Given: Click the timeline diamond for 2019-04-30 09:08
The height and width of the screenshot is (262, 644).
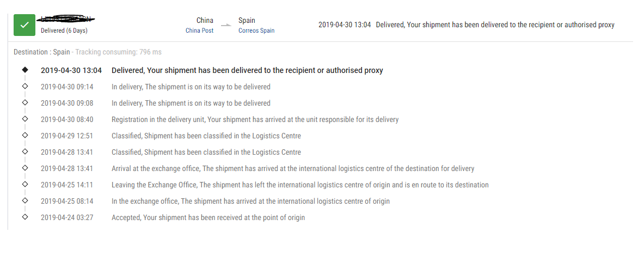Looking at the screenshot, I should point(24,103).
